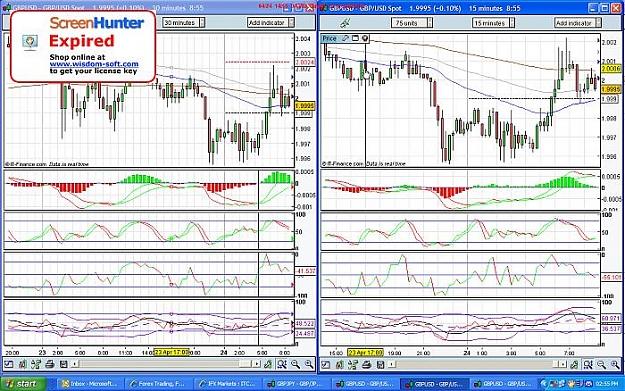
Task: Click clock showing 02:55 PM in system tray
Action: 607,384
